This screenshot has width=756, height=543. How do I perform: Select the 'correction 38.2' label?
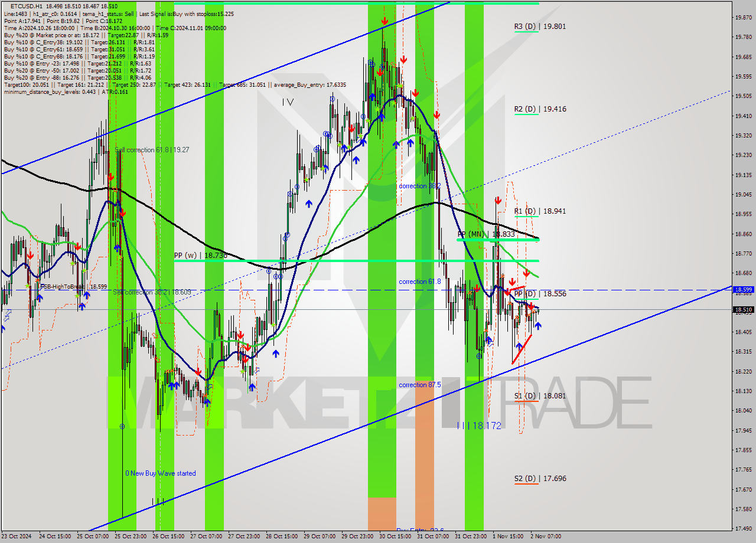pyautogui.click(x=420, y=186)
